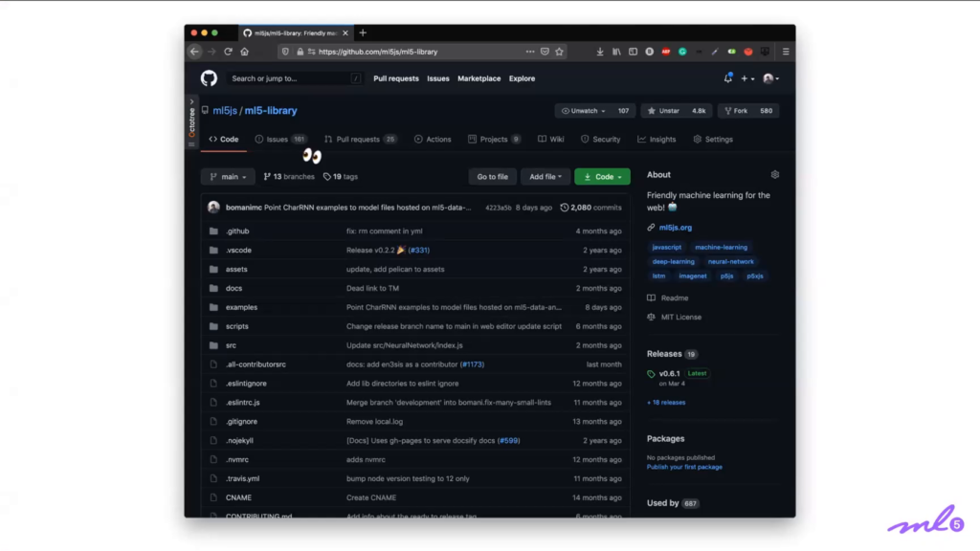Switch branch using the main dropdown
This screenshot has height=551, width=980.
click(228, 177)
